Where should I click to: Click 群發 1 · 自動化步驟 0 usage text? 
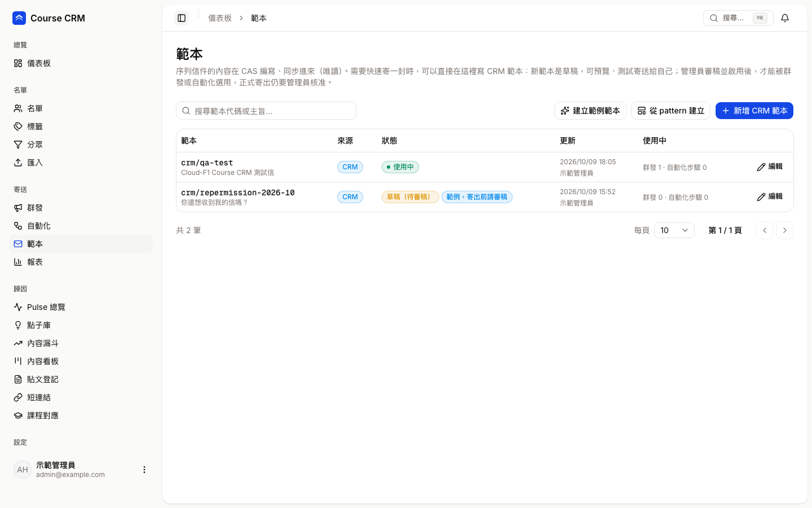pos(675,168)
